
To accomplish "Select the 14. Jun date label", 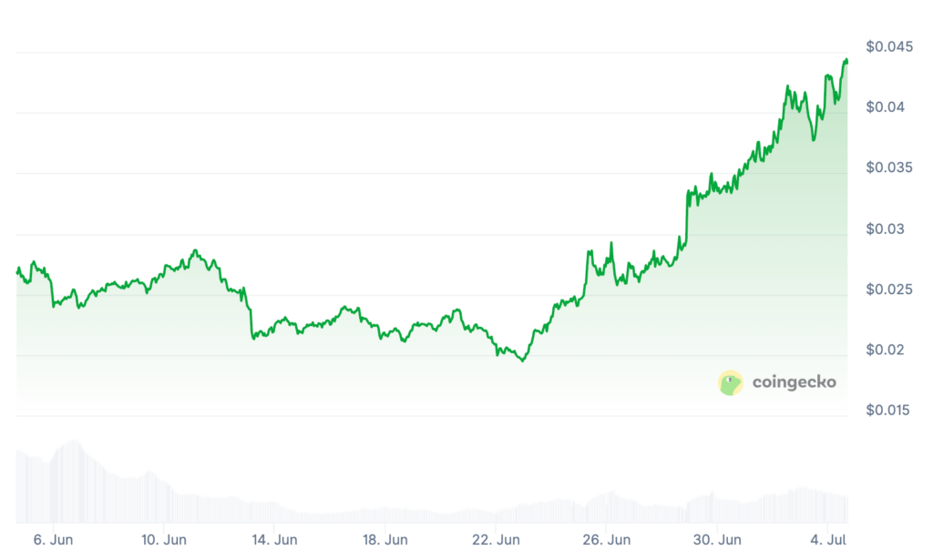I will point(273,537).
